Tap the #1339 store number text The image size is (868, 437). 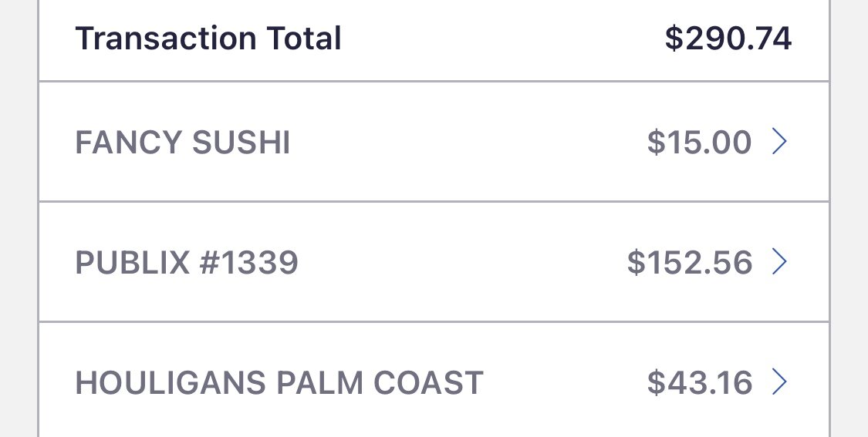249,262
